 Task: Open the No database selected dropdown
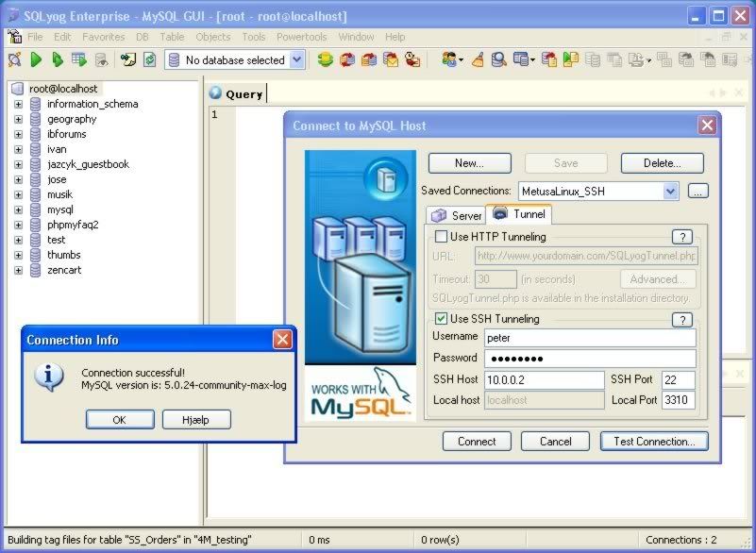click(297, 59)
